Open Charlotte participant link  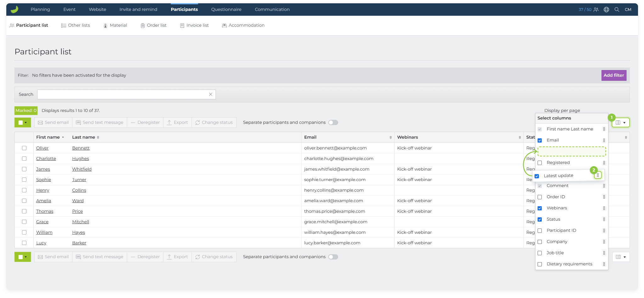(46, 158)
